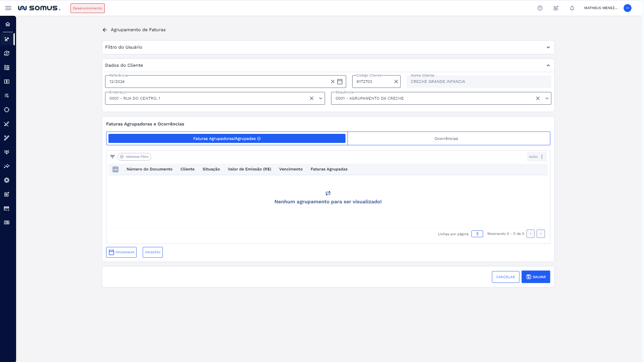Screen dimensions: 644x362
Task: Click the Salvar button
Action: point(536,277)
